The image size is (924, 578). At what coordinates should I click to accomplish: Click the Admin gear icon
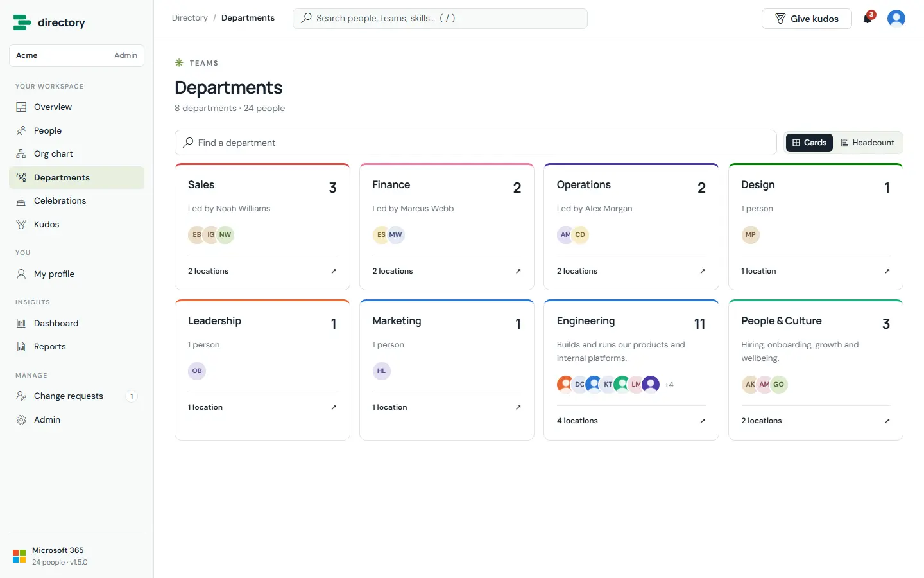pyautogui.click(x=21, y=420)
